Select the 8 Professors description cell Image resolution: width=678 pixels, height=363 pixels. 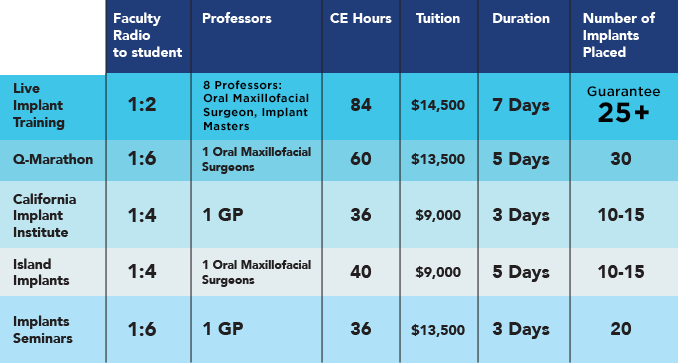(256, 105)
